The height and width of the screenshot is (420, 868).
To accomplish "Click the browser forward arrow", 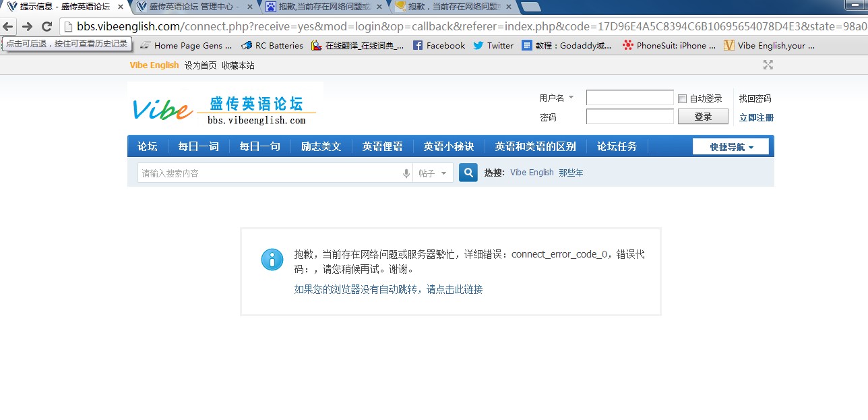I will [27, 27].
